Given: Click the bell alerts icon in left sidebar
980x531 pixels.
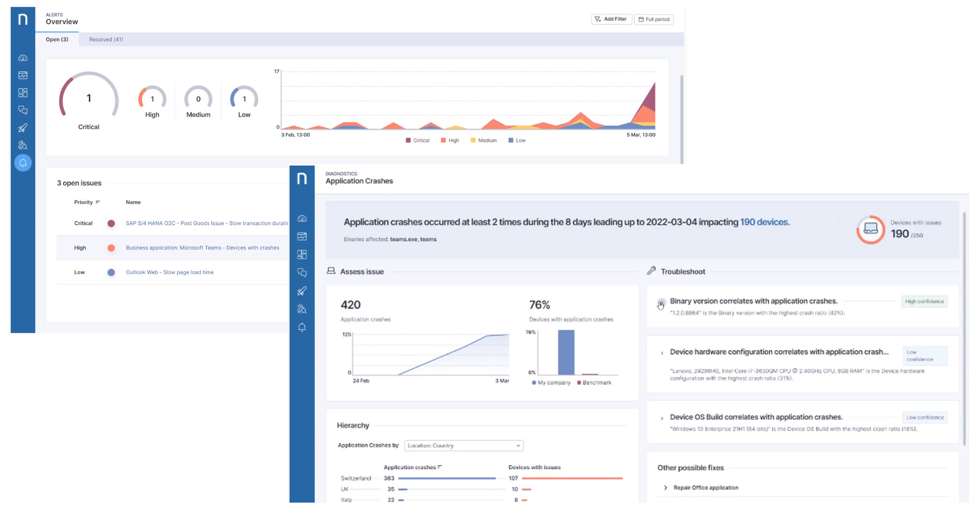Looking at the screenshot, I should (x=23, y=163).
